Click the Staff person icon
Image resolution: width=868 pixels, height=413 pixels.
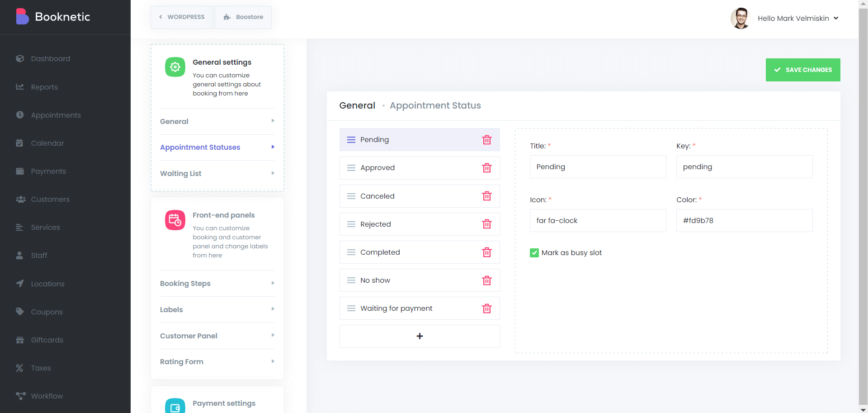[x=19, y=255]
